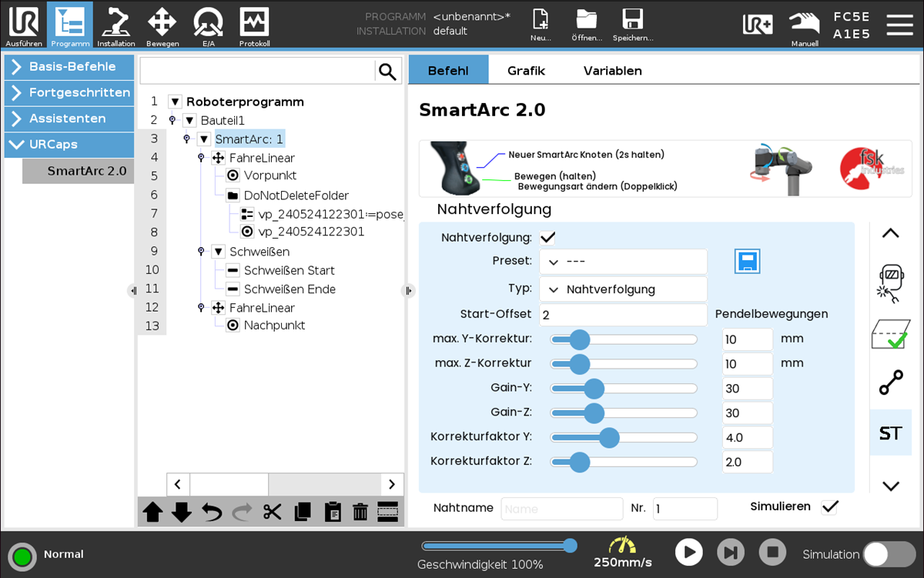Move node up with the up arrow

click(152, 512)
